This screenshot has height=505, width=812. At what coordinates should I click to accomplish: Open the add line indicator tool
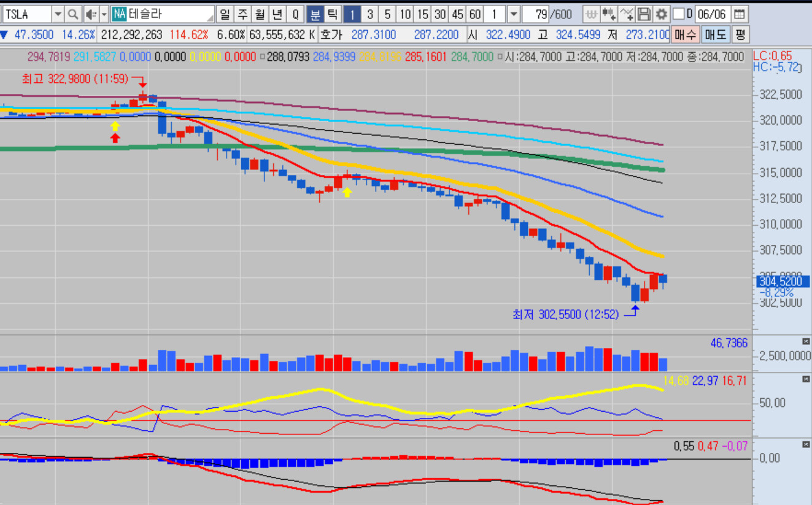[626, 14]
